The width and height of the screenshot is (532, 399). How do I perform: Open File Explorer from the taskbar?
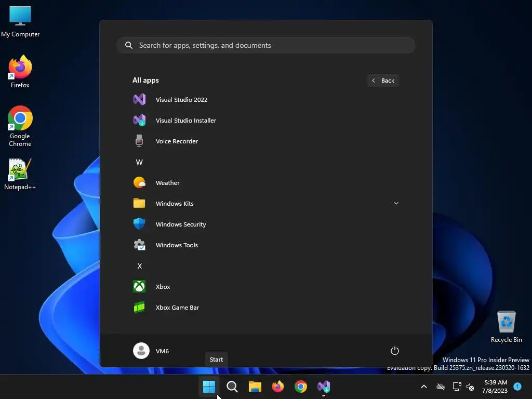pyautogui.click(x=255, y=387)
